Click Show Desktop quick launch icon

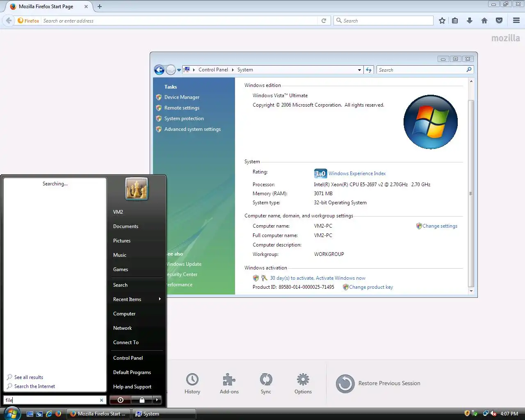click(30, 414)
